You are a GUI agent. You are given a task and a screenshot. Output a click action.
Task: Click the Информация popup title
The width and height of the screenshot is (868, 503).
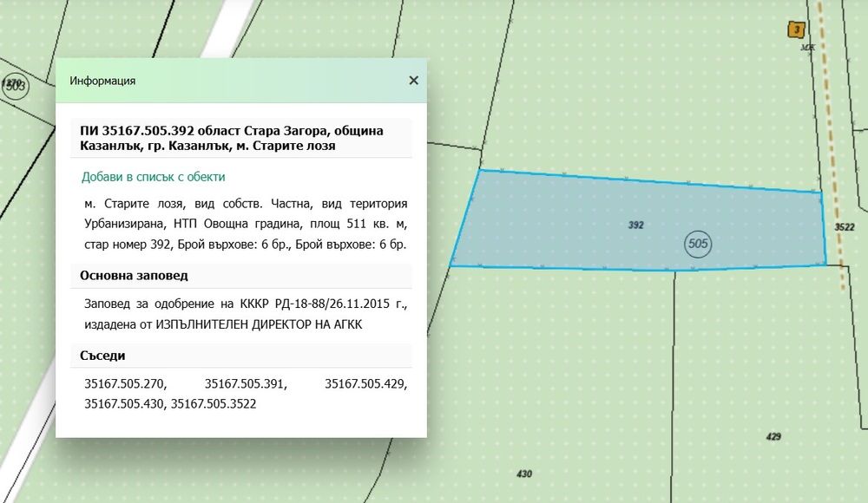[x=102, y=81]
